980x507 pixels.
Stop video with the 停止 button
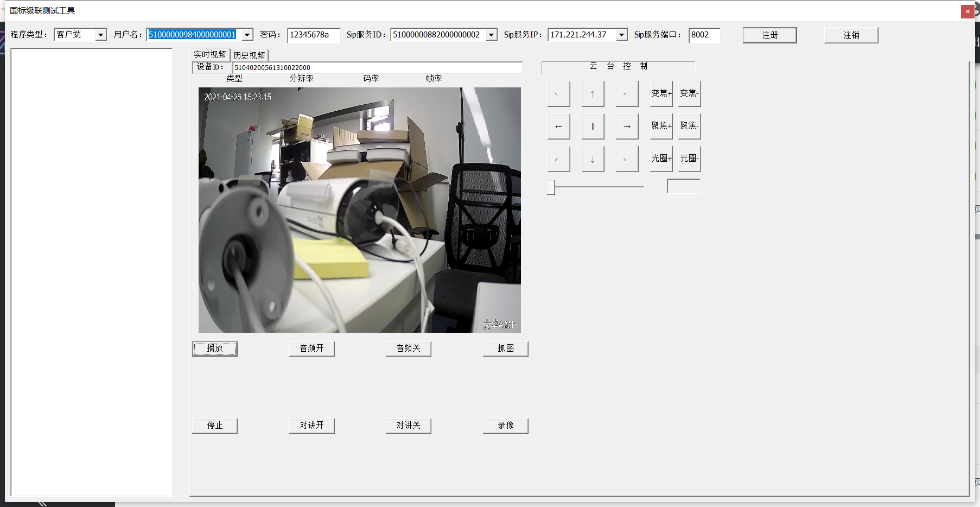[215, 426]
